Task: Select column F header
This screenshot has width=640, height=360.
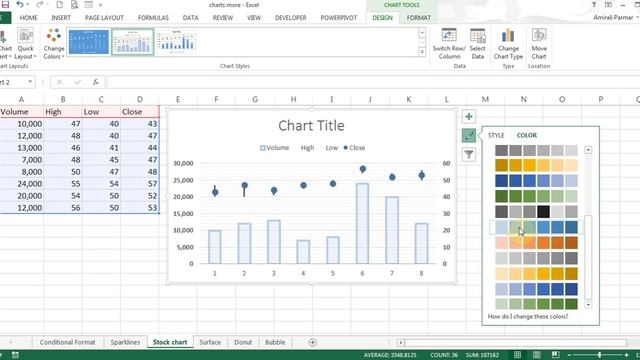Action: [x=216, y=99]
